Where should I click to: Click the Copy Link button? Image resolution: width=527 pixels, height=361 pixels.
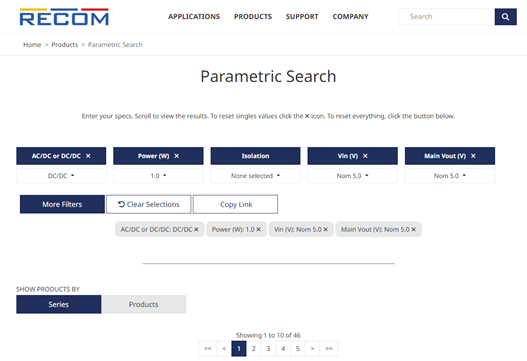(236, 204)
